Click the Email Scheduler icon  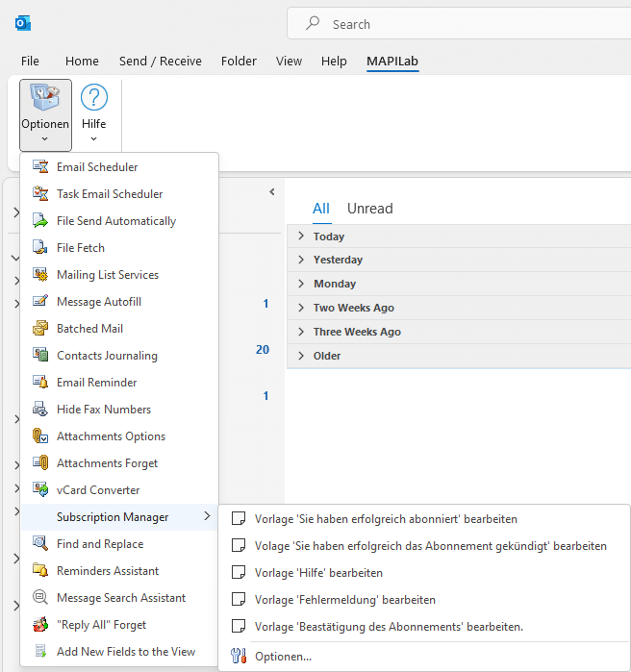(x=40, y=166)
